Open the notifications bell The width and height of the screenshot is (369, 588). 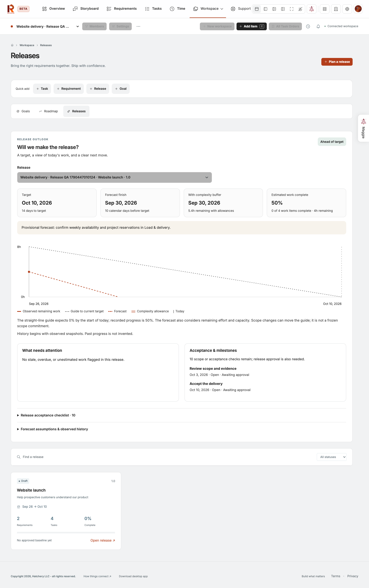tap(318, 26)
